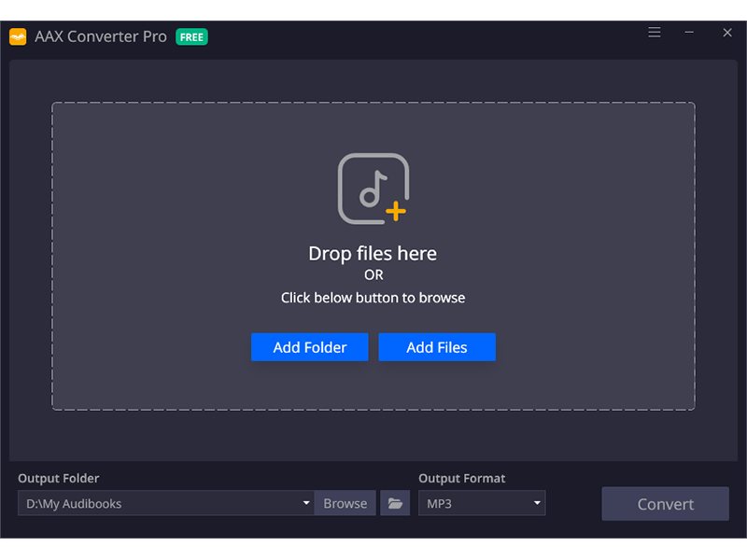Click the AAX Converter Pro title text
747x560 pixels.
coord(101,36)
